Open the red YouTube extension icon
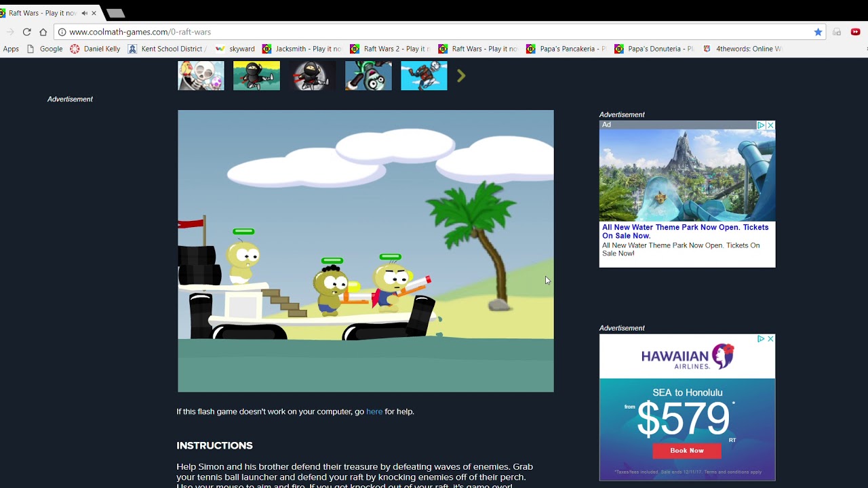The width and height of the screenshot is (868, 488). pos(856,32)
